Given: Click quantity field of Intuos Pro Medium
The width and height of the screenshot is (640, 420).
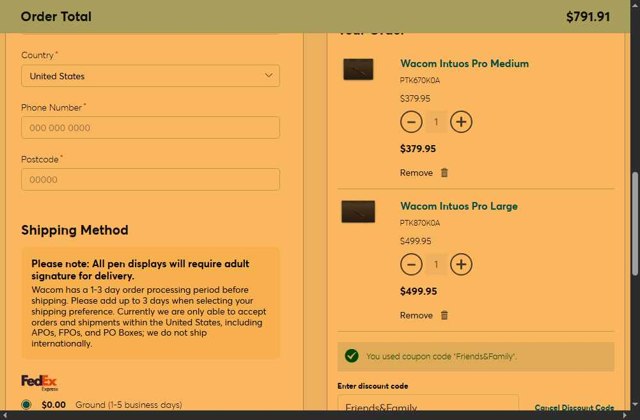Looking at the screenshot, I should point(436,122).
